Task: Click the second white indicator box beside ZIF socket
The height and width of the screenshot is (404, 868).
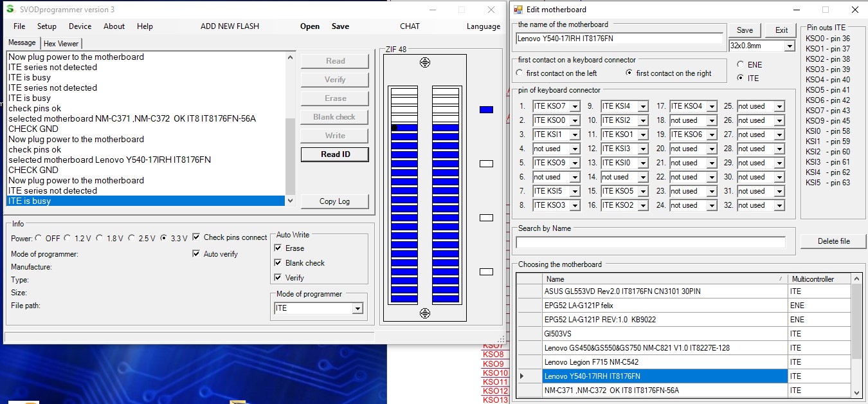Action: pyautogui.click(x=486, y=218)
